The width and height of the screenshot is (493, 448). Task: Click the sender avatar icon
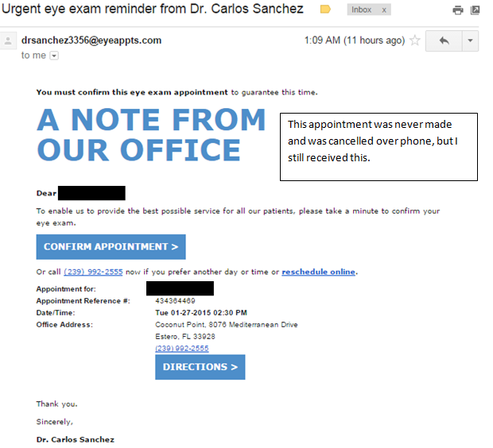(x=10, y=41)
